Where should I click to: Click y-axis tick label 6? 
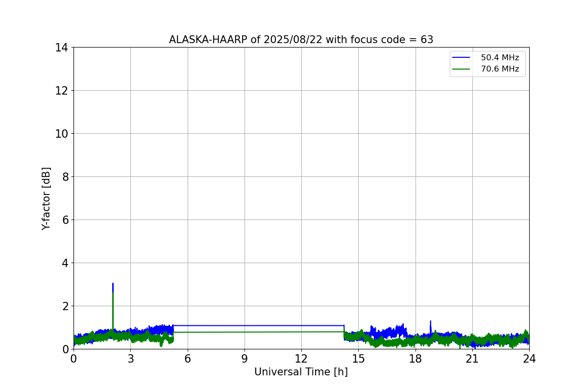coord(65,220)
